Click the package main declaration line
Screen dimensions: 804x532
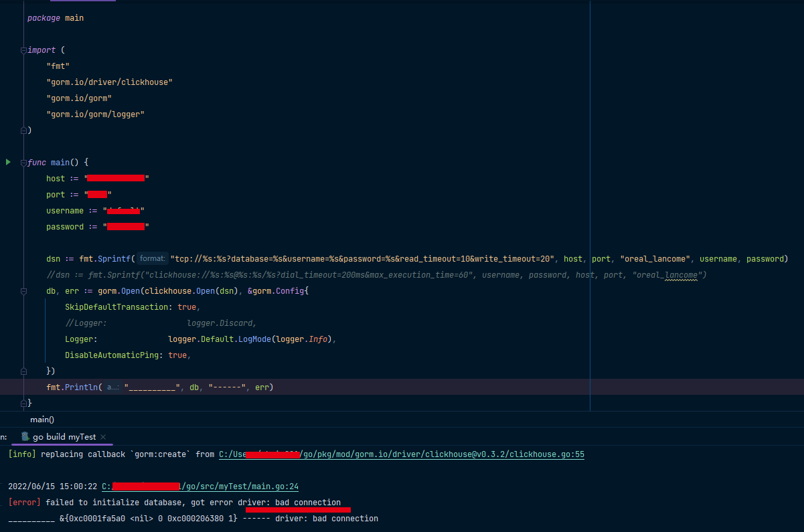[x=56, y=18]
